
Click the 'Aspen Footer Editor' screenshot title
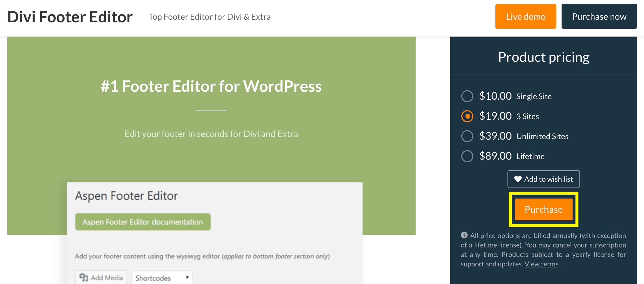(127, 196)
